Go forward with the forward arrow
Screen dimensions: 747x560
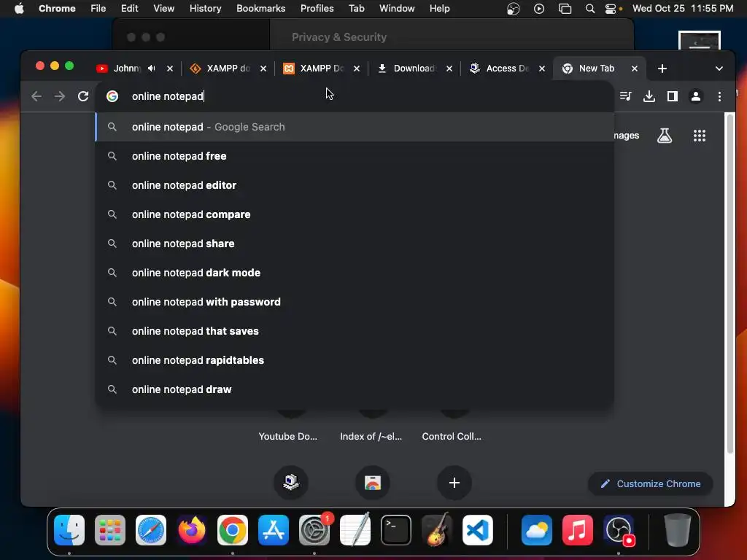tap(60, 97)
